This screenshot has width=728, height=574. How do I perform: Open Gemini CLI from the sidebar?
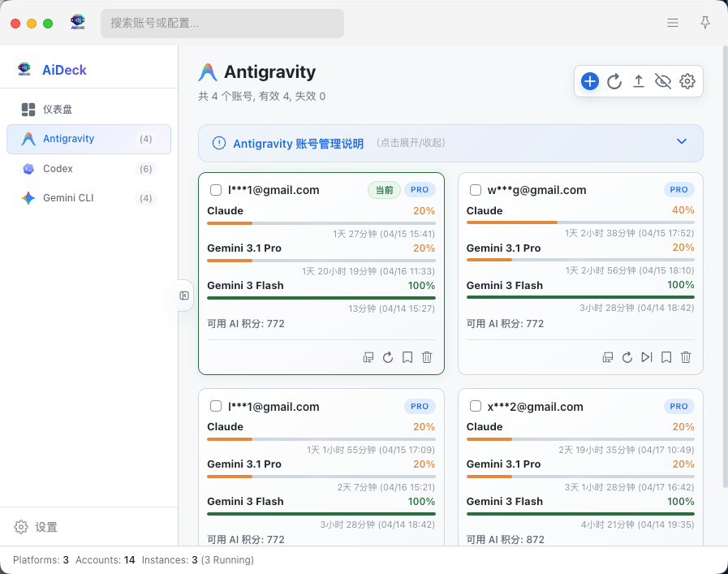point(68,198)
